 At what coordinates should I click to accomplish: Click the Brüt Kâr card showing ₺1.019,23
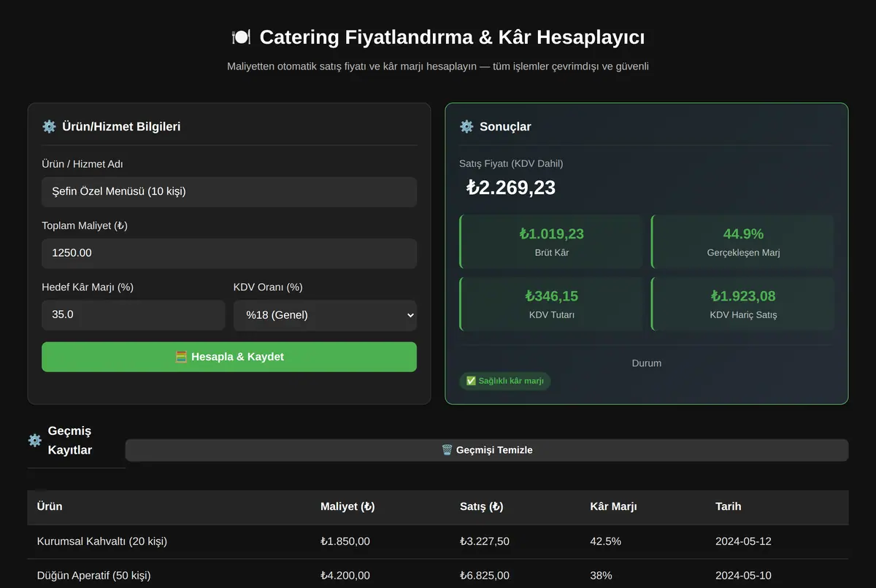coord(551,241)
